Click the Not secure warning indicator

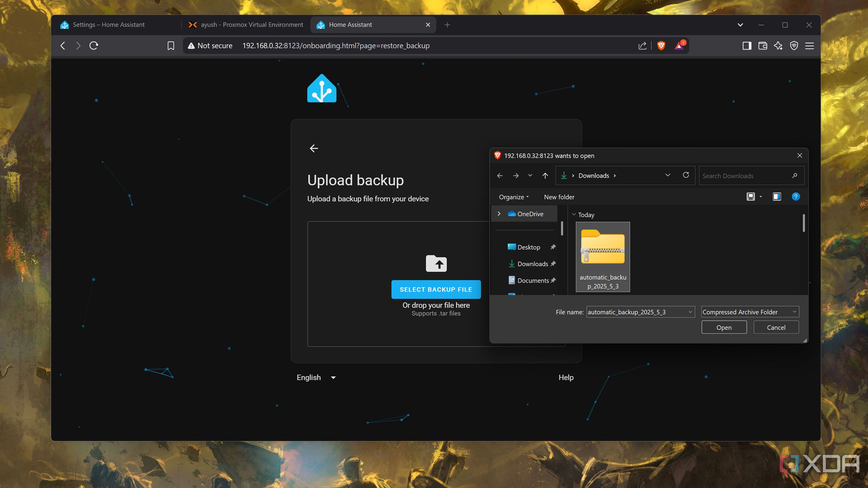pyautogui.click(x=210, y=45)
